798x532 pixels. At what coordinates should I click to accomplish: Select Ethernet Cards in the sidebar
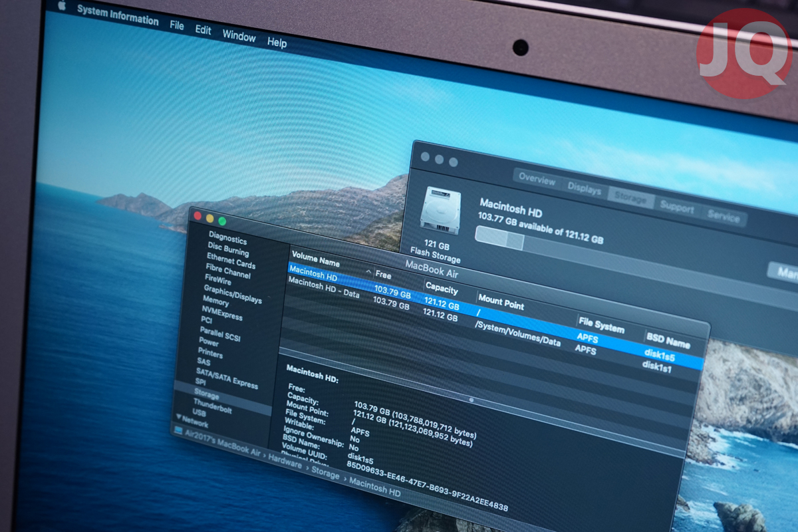[231, 260]
